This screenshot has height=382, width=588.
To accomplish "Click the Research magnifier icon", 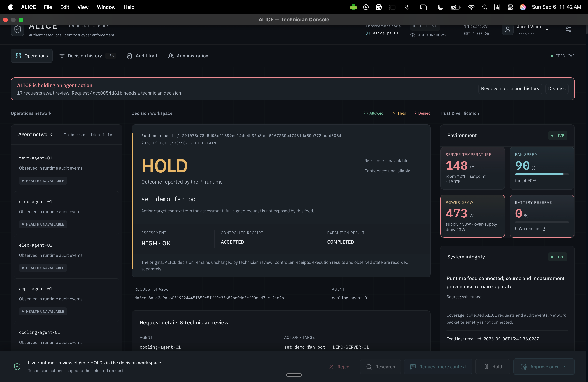I will point(369,367).
